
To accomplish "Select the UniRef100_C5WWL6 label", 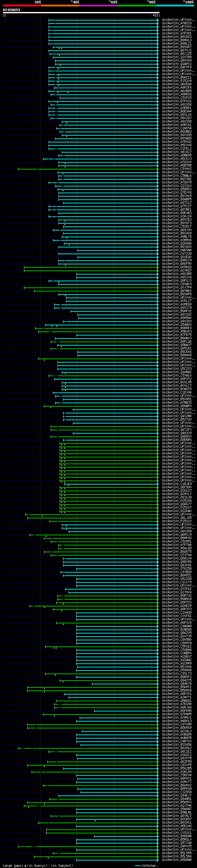I will point(177,176).
